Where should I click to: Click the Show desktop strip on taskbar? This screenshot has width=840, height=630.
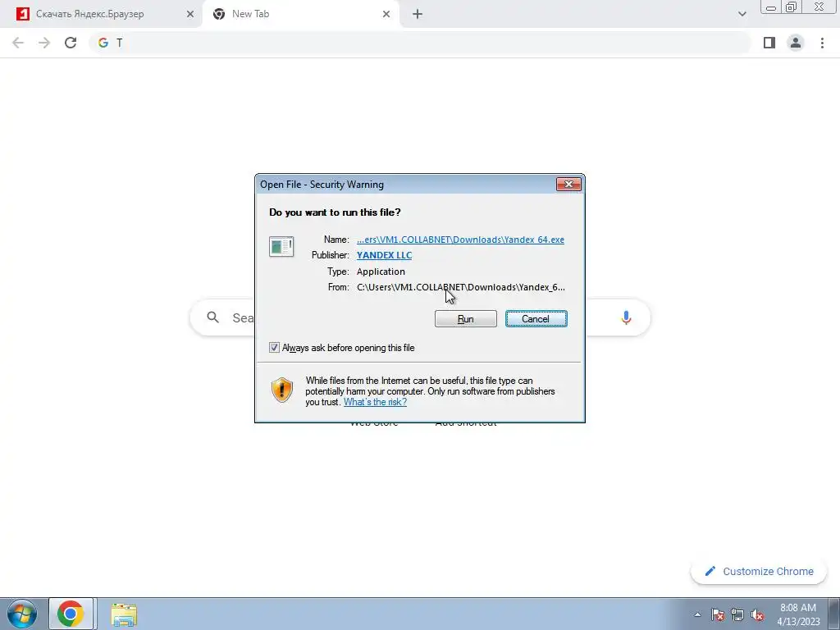pos(834,614)
